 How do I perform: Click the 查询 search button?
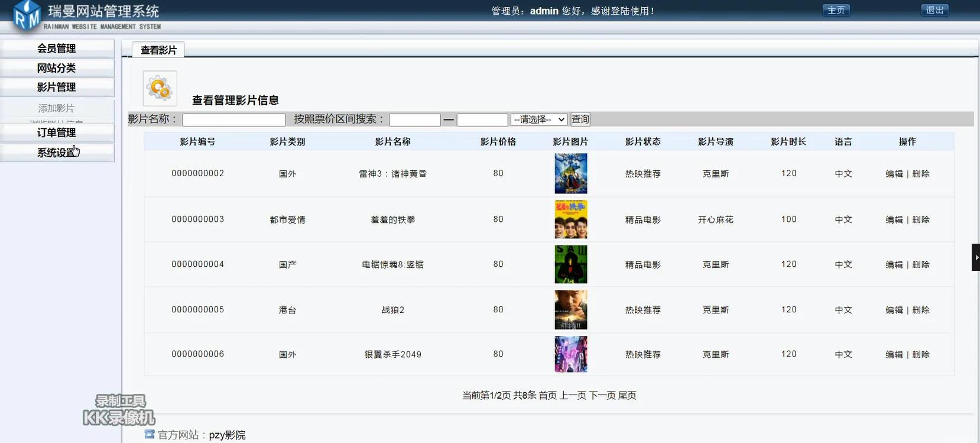(x=580, y=119)
